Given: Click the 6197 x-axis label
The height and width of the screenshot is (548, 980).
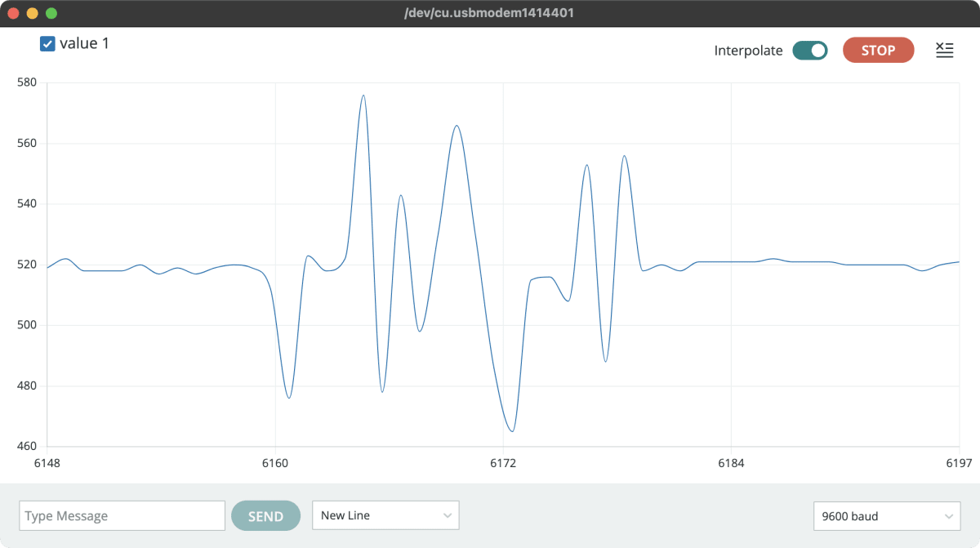Looking at the screenshot, I should tap(959, 463).
